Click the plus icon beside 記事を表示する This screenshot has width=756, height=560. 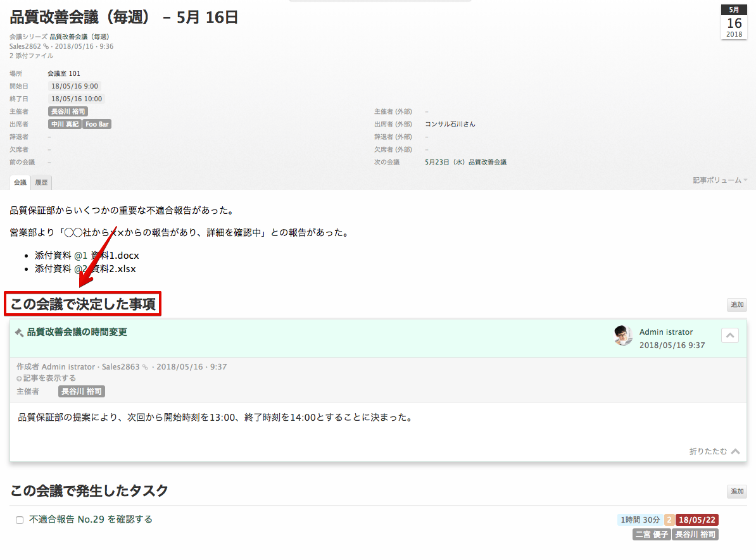click(19, 378)
